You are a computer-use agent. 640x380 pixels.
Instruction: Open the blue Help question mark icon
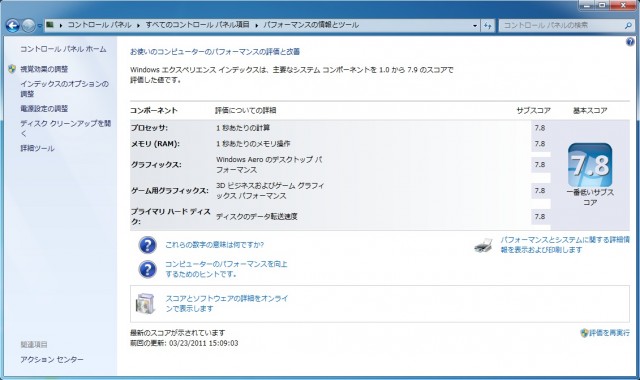630,42
